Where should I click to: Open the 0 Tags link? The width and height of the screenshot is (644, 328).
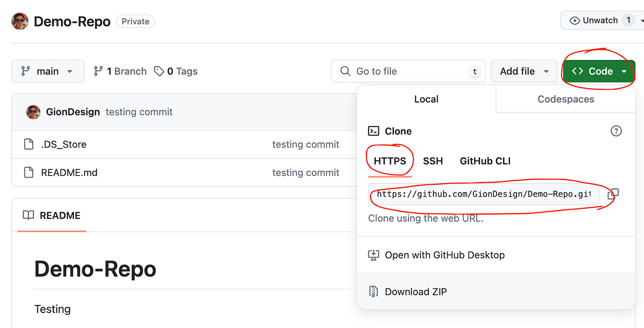coord(176,71)
